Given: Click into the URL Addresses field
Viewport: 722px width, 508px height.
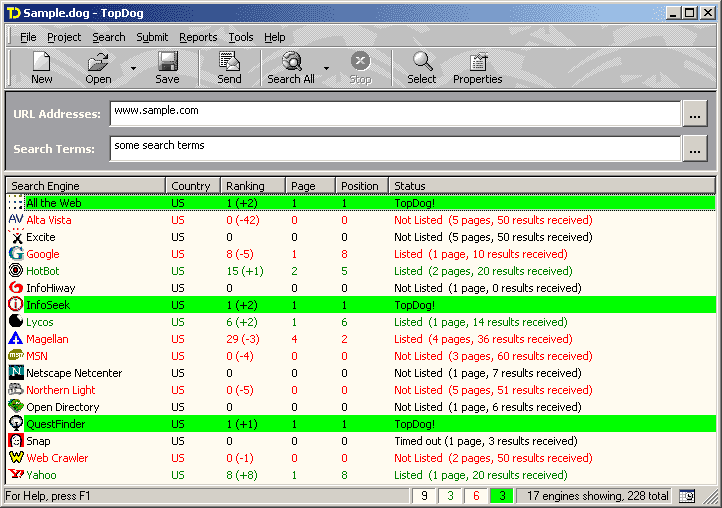Looking at the screenshot, I should click(395, 113).
